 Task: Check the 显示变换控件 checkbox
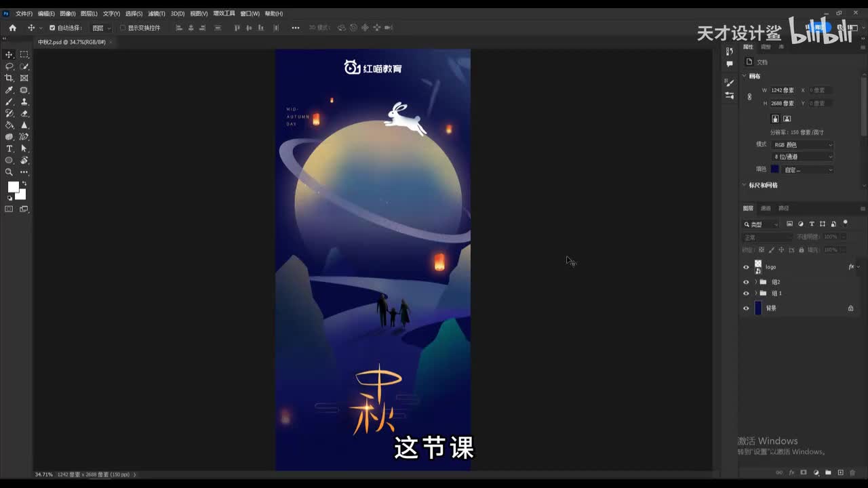pyautogui.click(x=123, y=28)
